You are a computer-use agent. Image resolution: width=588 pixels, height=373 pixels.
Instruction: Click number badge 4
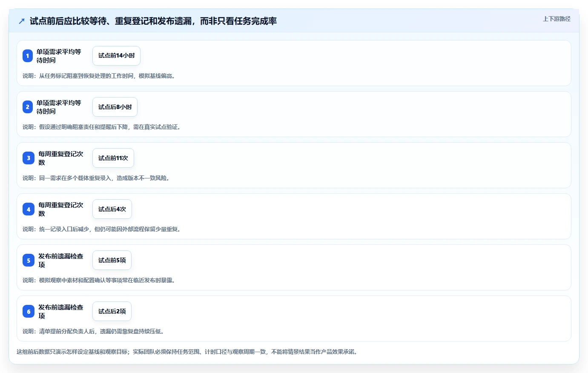pos(29,209)
